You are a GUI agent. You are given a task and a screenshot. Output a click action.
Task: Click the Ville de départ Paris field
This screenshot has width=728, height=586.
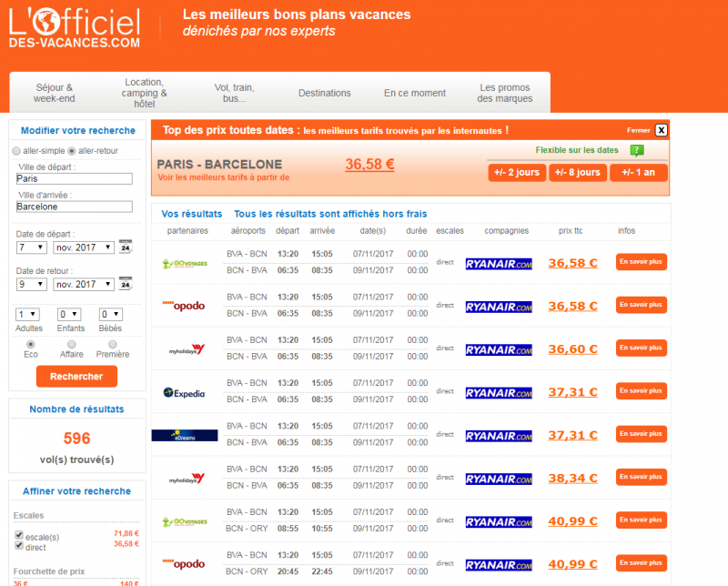point(75,178)
